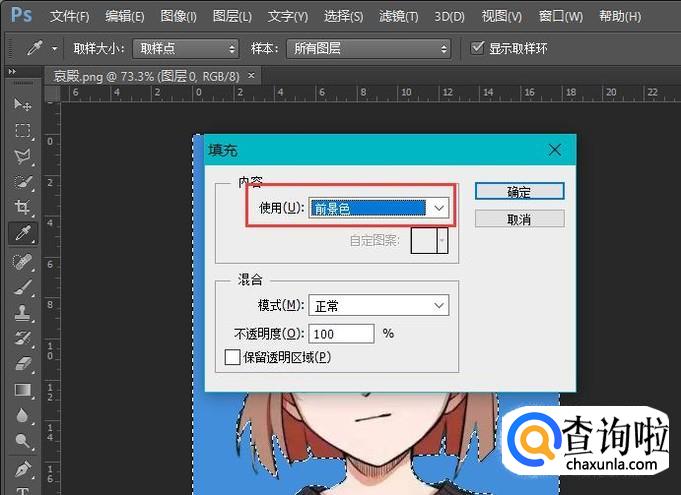The height and width of the screenshot is (495, 681).
Task: Select the Dodge tool
Action: (22, 441)
